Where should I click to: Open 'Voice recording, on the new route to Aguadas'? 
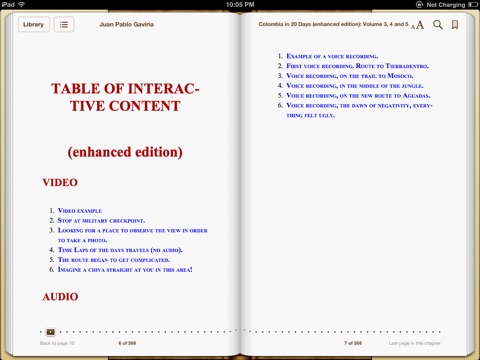pos(358,96)
